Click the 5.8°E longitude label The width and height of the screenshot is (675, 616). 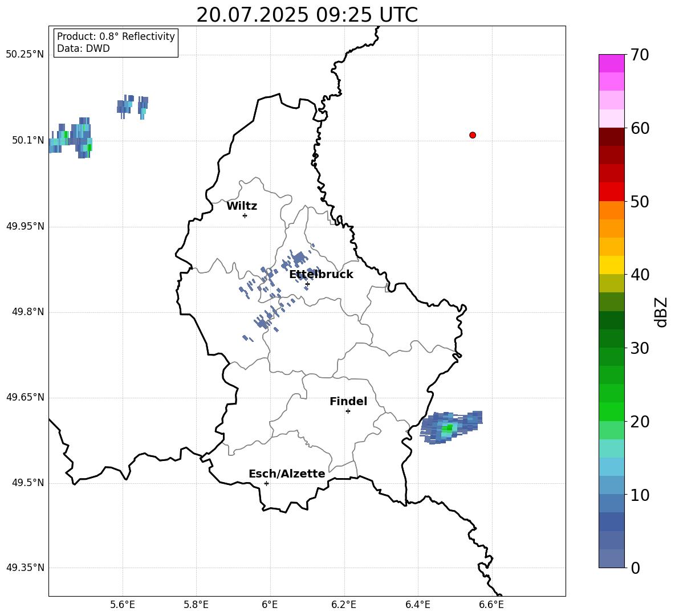(x=196, y=605)
